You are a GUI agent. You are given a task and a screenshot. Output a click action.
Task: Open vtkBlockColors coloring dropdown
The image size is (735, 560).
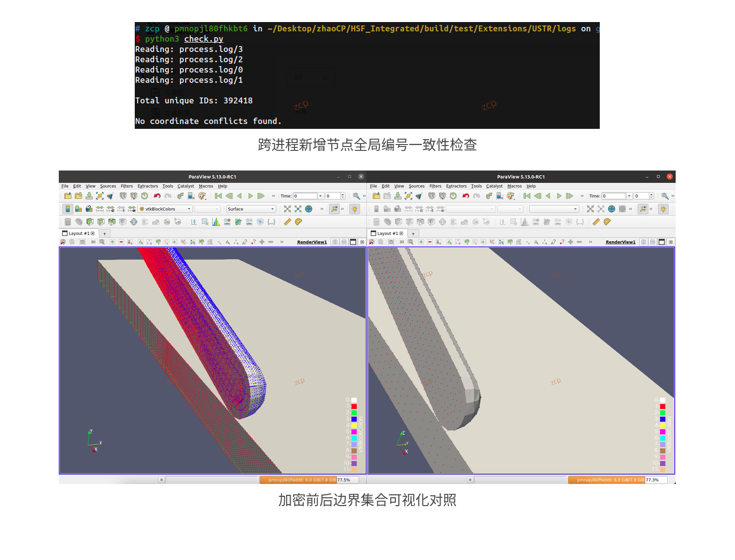pos(165,209)
